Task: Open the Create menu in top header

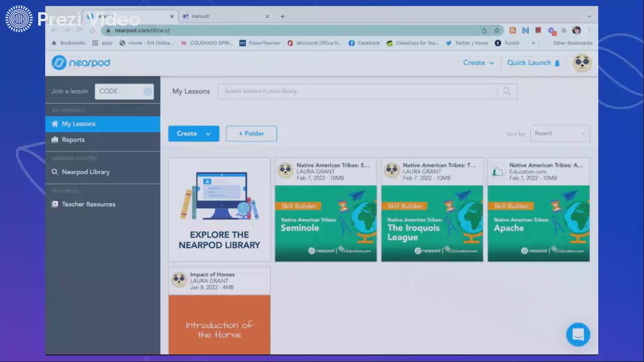Action: (478, 63)
